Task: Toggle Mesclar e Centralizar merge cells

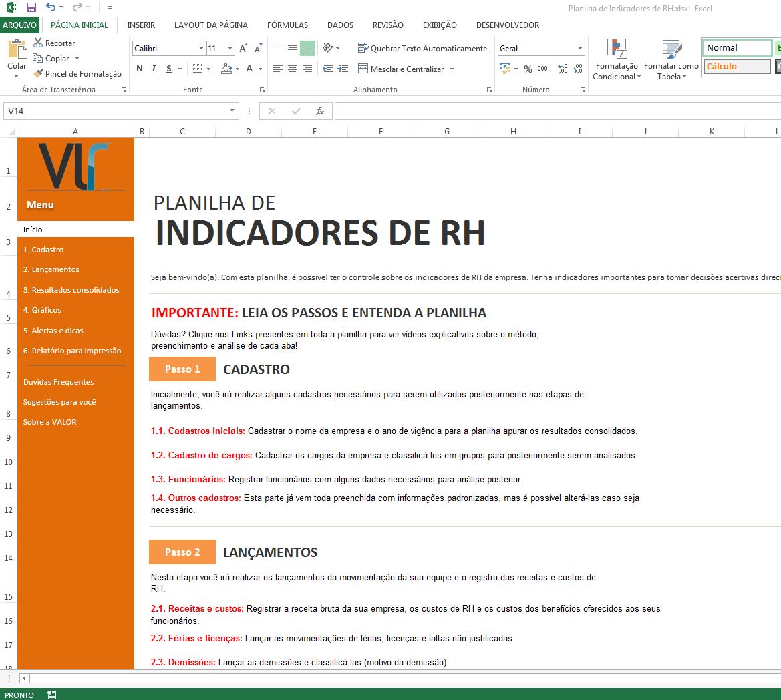Action: pos(401,69)
